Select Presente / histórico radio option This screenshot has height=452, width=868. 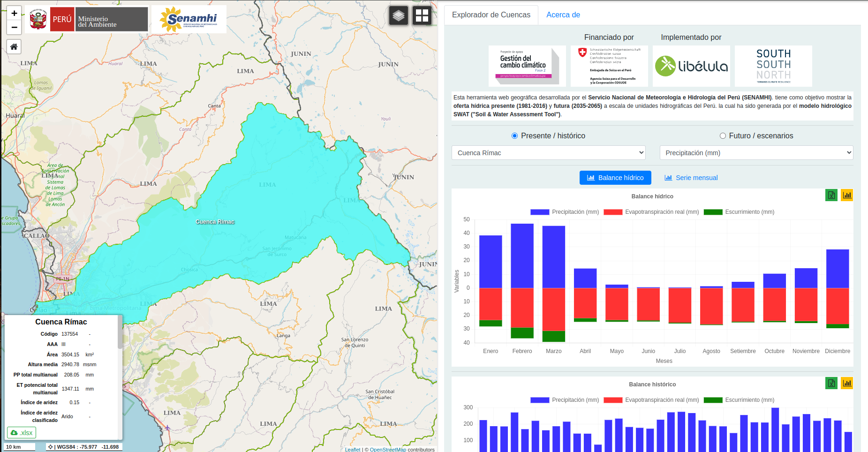pos(514,136)
